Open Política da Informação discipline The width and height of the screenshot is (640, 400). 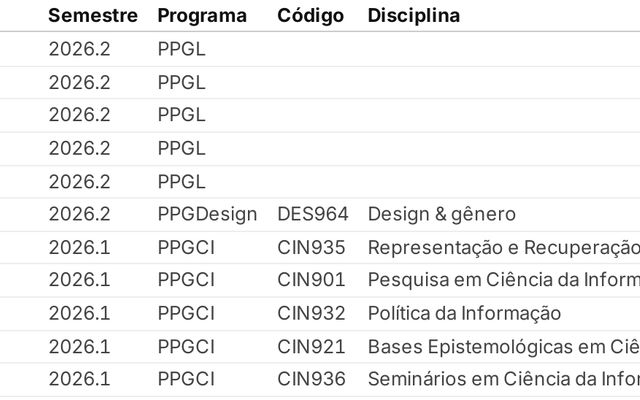pyautogui.click(x=464, y=313)
